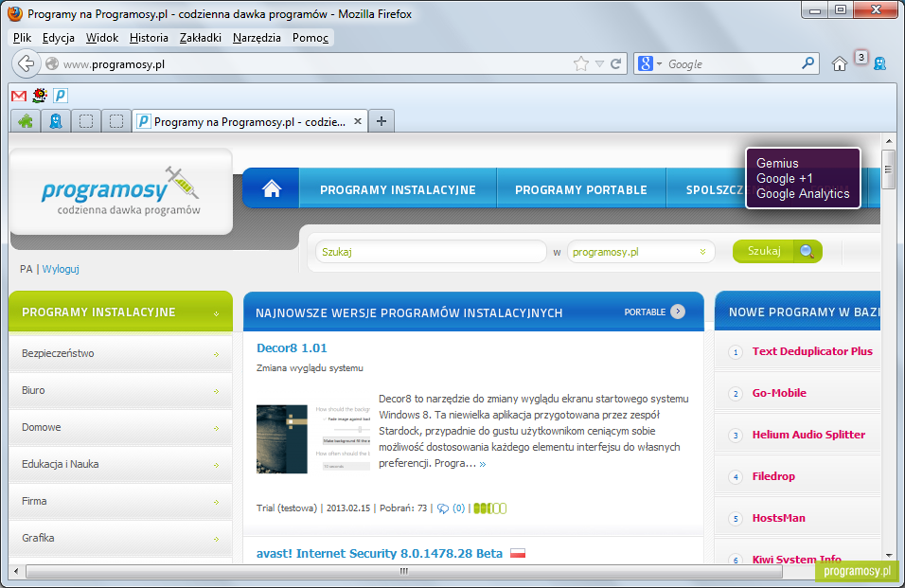The image size is (905, 588).
Task: Open the Widok menu
Action: coord(102,38)
